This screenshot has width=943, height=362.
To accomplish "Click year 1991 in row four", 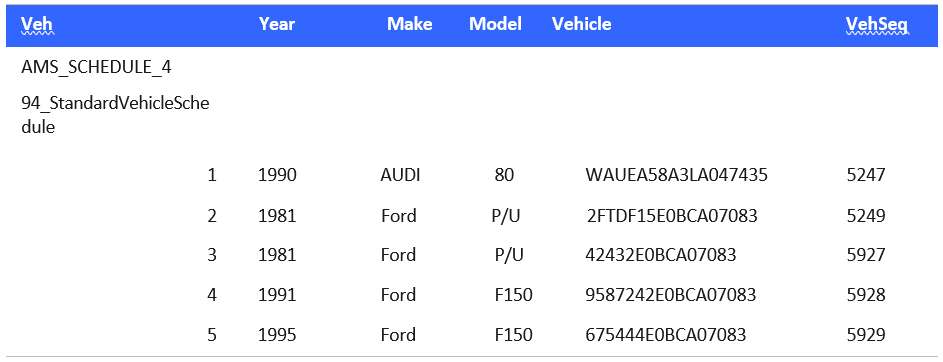I will (x=277, y=295).
